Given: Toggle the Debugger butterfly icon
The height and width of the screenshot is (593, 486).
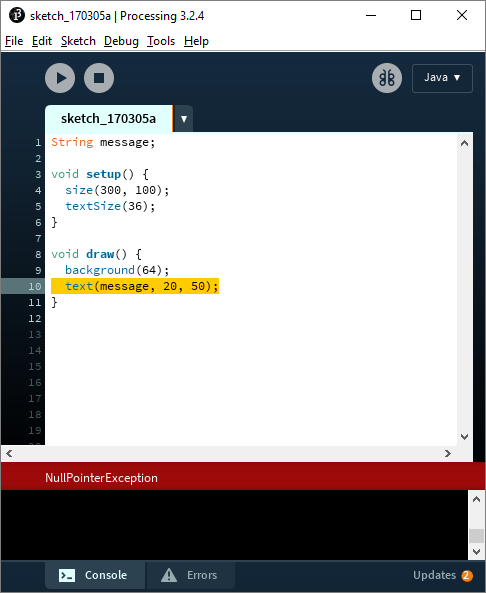Looking at the screenshot, I should pos(387,78).
